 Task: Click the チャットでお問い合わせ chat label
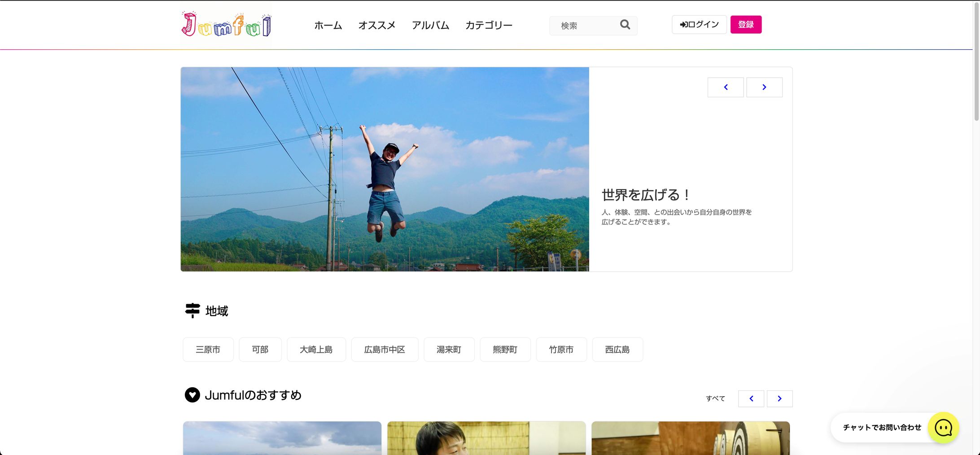pos(882,428)
